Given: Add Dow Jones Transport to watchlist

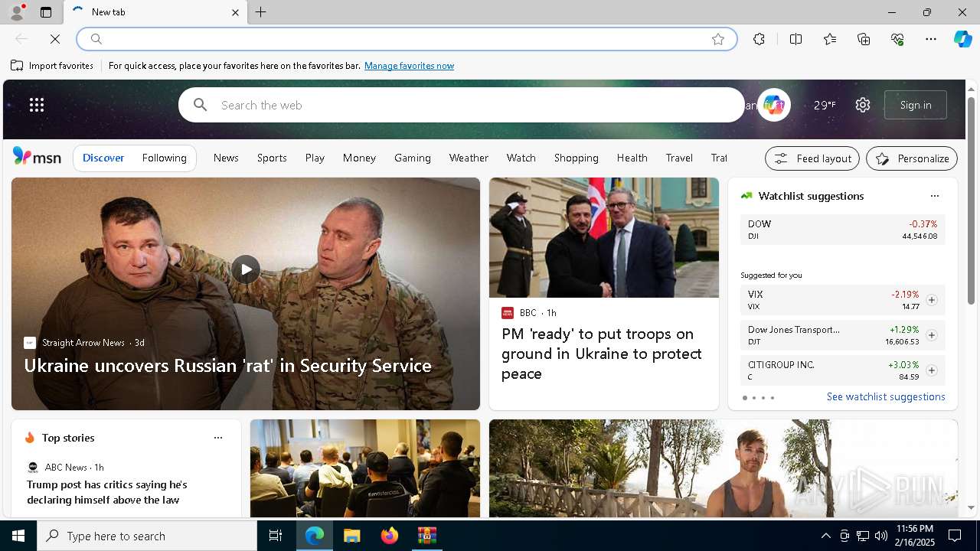Looking at the screenshot, I should tap(931, 335).
